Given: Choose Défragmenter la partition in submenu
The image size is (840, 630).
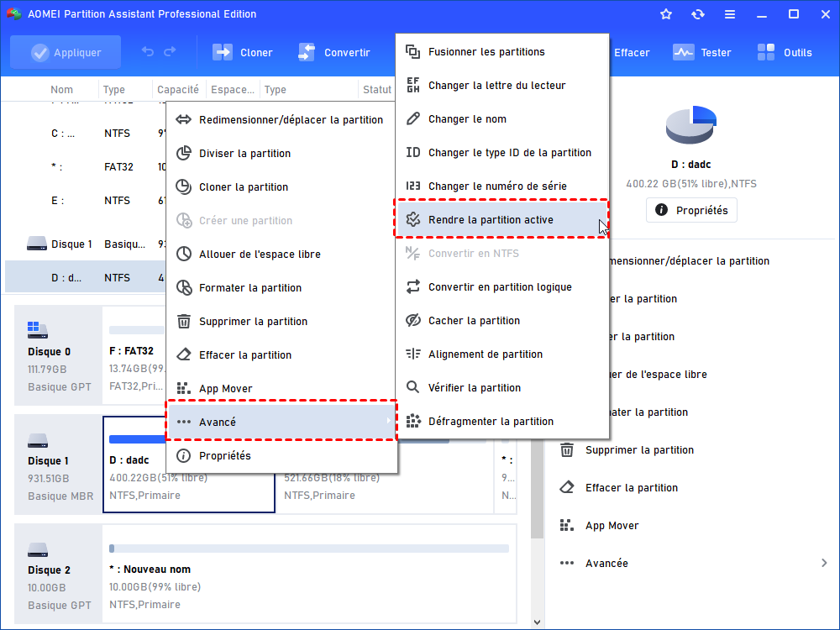Looking at the screenshot, I should [502, 422].
